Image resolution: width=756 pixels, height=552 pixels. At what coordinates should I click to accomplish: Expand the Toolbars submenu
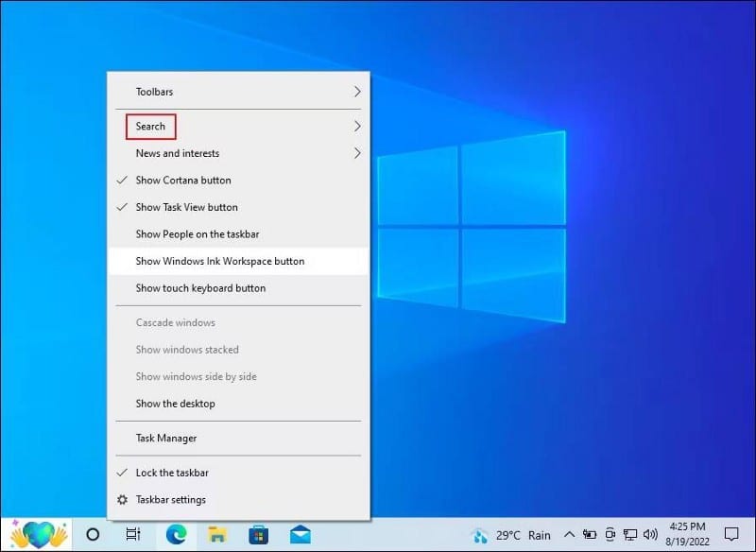point(154,91)
